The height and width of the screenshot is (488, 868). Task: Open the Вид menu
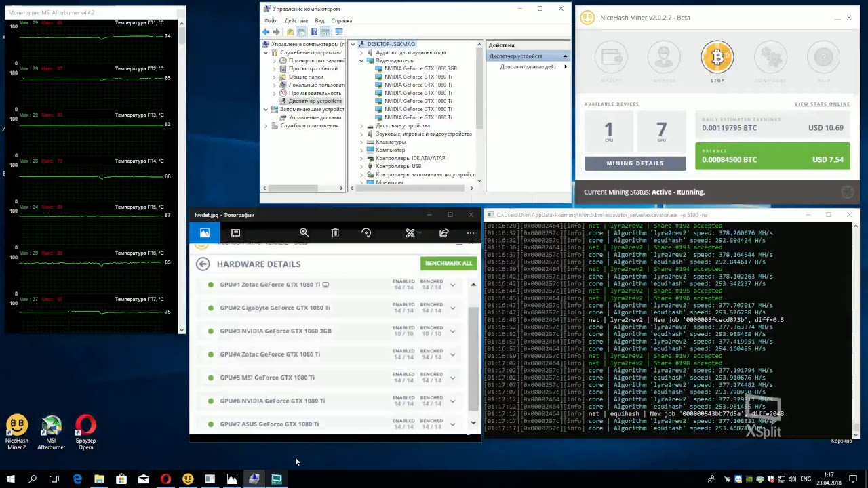[x=319, y=21]
